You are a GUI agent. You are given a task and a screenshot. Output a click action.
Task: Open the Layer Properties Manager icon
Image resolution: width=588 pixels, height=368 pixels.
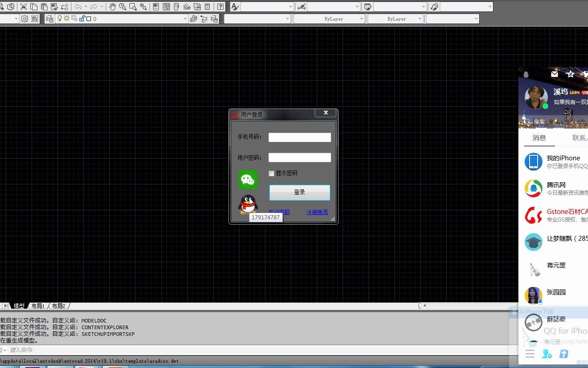coord(50,19)
